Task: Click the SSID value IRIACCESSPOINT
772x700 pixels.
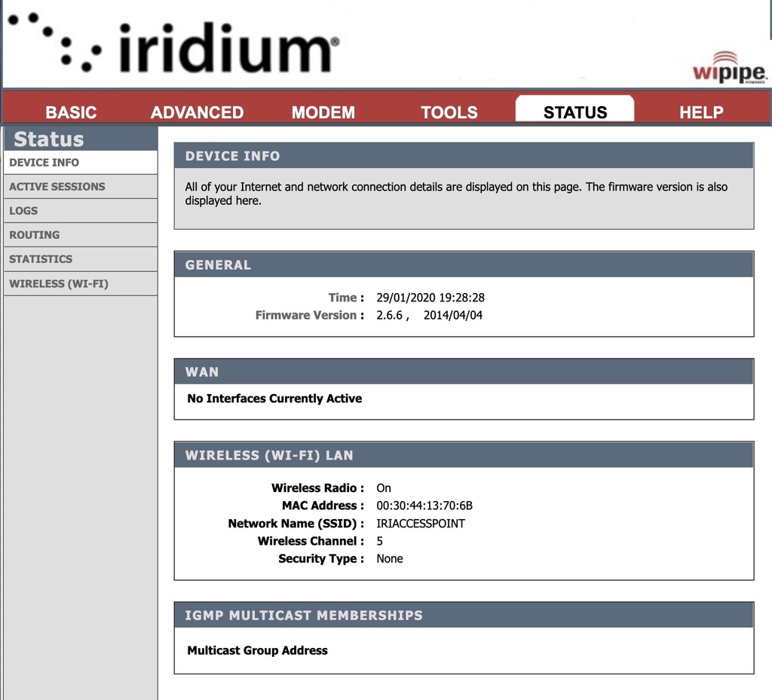Action: point(421,524)
